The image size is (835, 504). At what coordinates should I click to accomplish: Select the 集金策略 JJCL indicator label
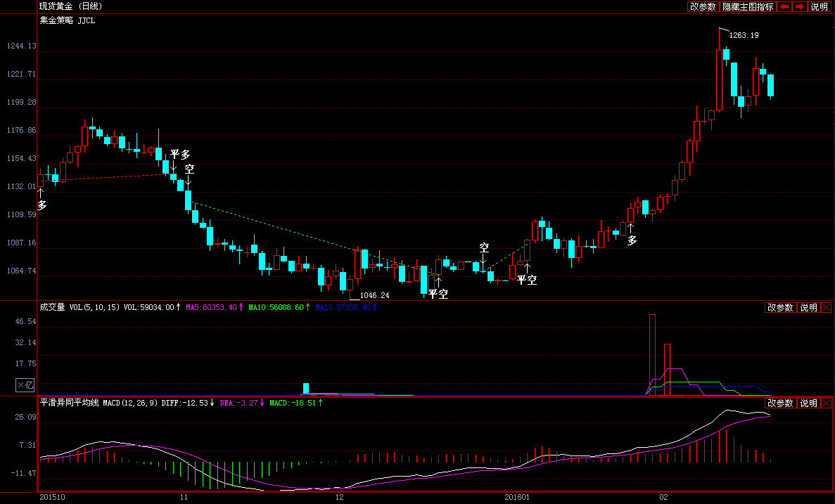pos(67,21)
